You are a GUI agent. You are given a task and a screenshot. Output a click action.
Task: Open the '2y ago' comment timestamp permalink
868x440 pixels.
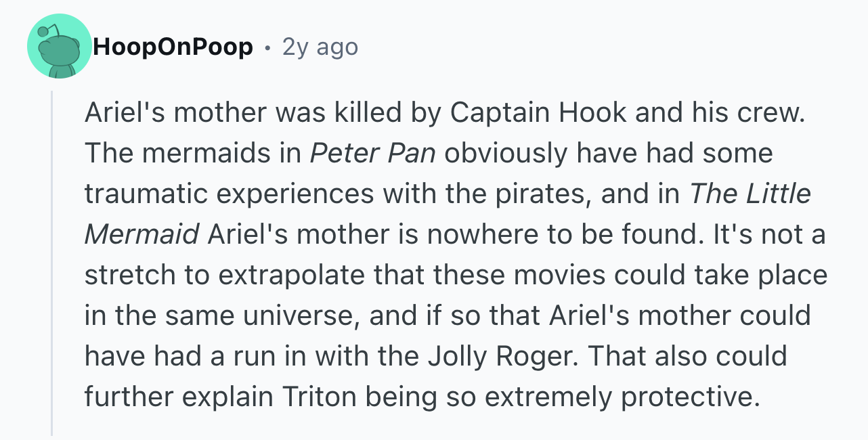(320, 47)
